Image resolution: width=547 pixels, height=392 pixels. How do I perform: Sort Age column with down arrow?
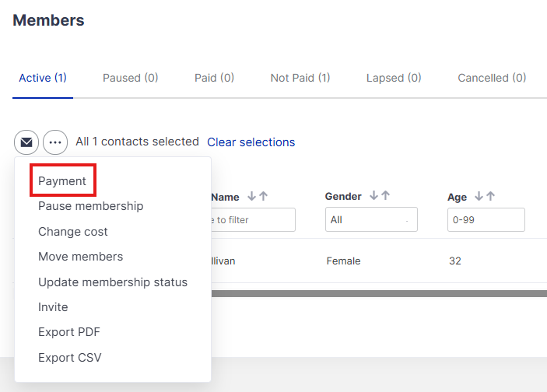click(479, 197)
